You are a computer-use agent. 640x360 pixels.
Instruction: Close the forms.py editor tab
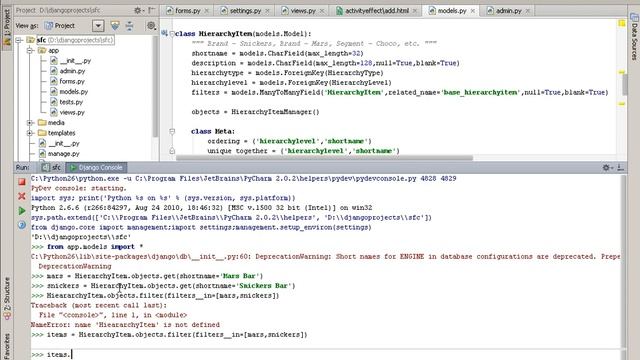[207, 11]
